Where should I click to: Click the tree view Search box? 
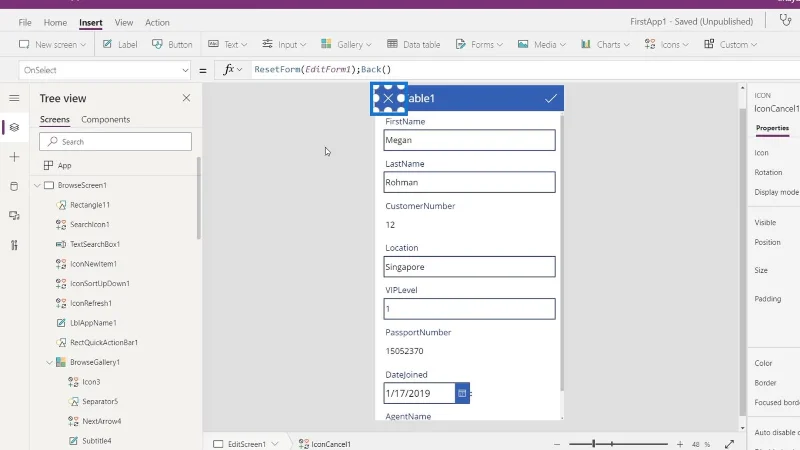coord(115,142)
